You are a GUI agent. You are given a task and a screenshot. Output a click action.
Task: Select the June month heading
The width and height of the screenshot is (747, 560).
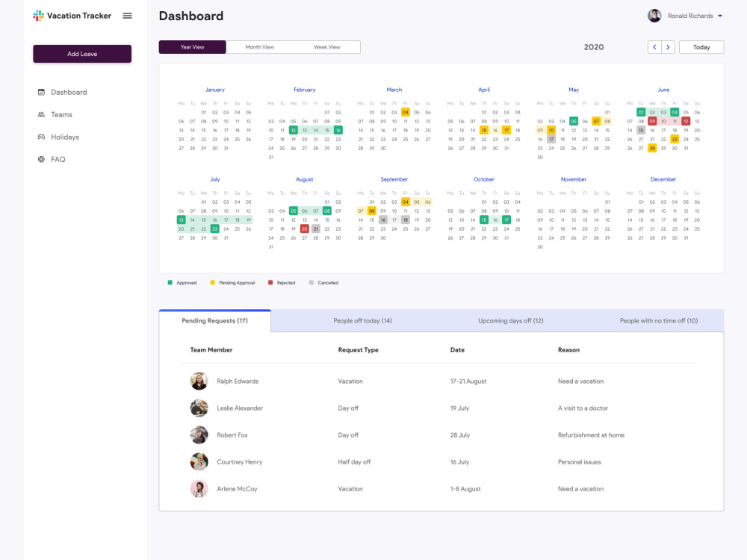pos(663,90)
